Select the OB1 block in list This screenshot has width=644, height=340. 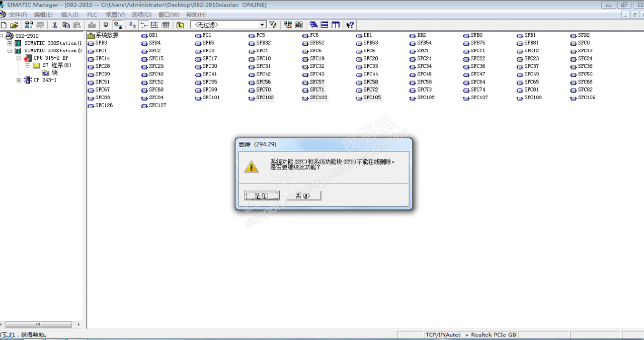pyautogui.click(x=153, y=35)
